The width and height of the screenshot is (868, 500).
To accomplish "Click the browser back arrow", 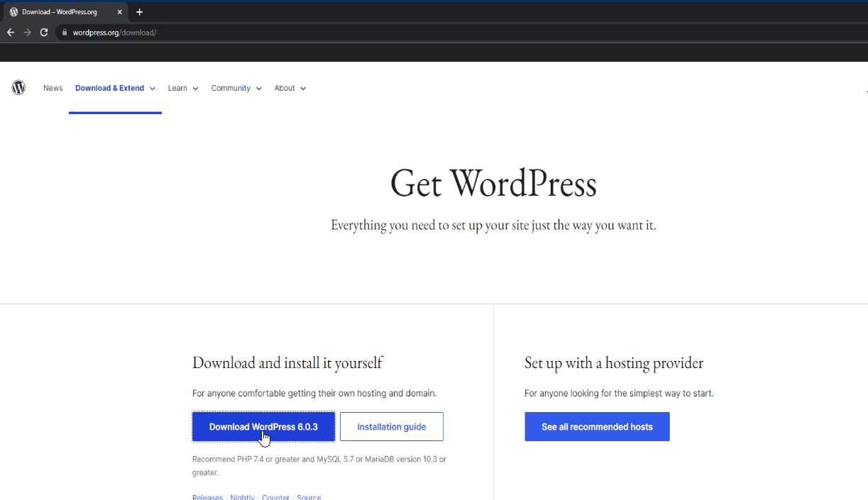I will [x=10, y=32].
